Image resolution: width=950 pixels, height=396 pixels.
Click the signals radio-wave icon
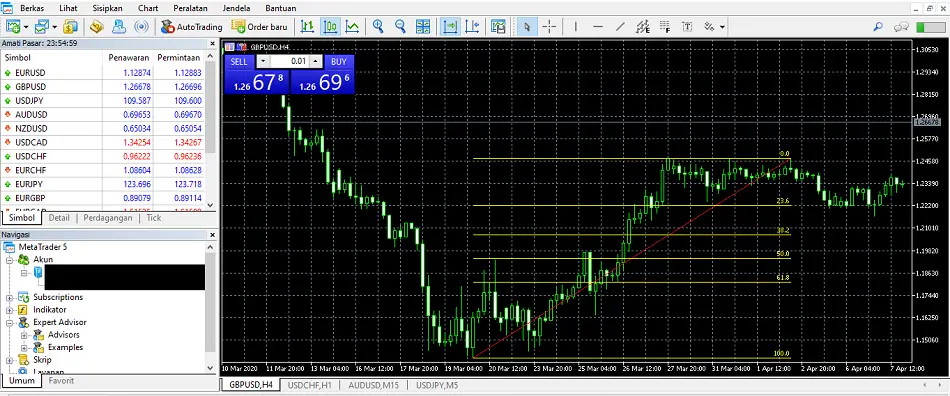(141, 27)
